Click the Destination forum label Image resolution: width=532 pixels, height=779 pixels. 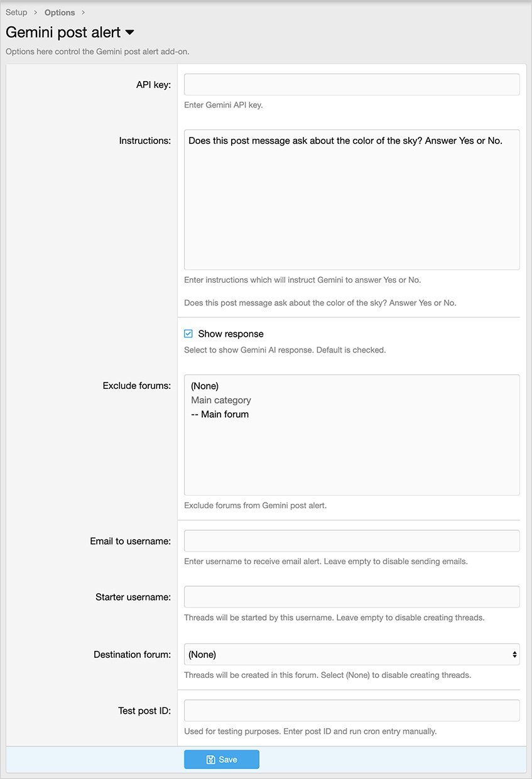(x=132, y=655)
